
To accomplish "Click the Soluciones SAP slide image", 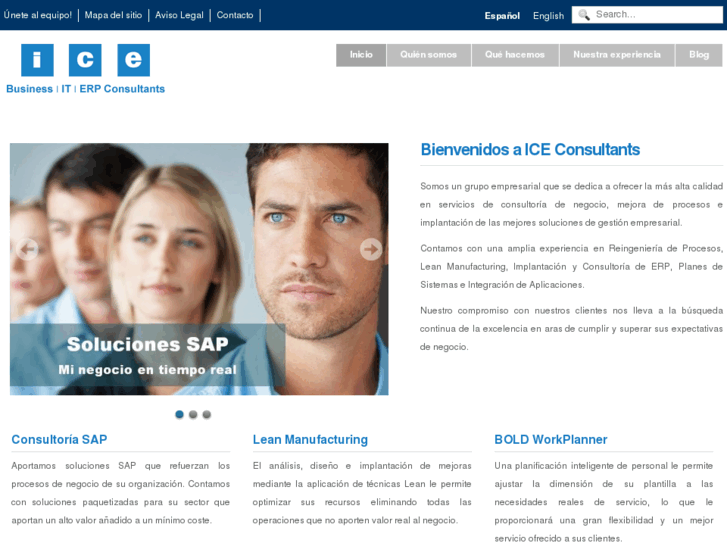I will coord(199,269).
